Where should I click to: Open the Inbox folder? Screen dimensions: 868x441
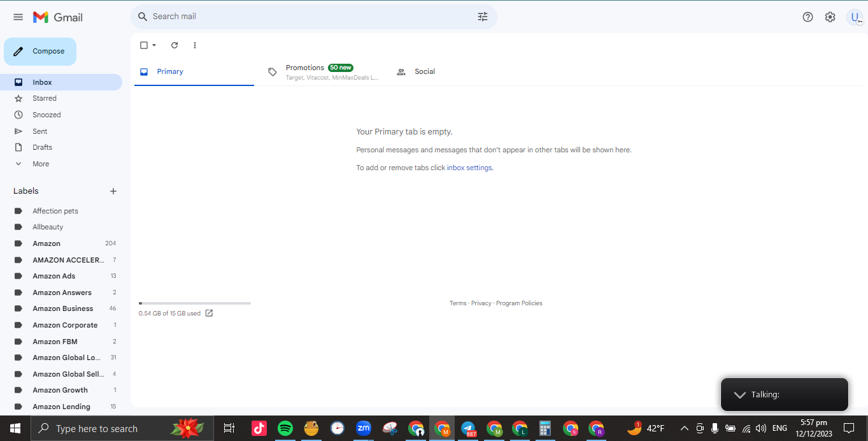61,82
